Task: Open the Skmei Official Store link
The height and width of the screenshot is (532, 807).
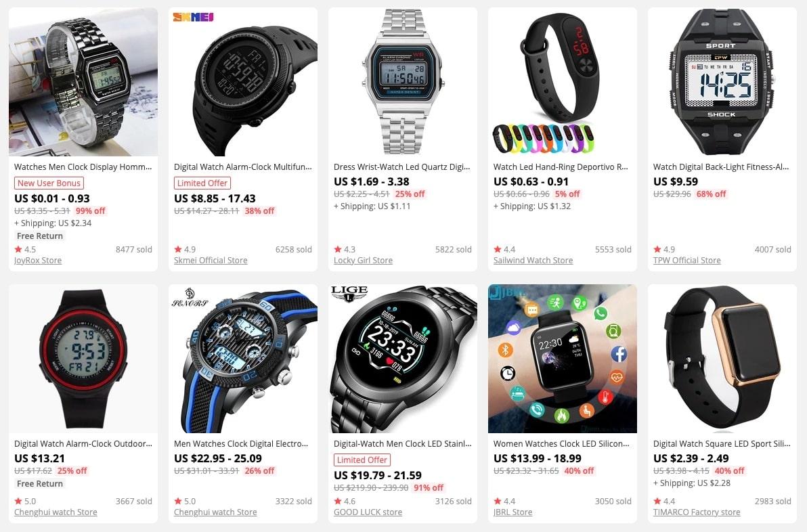Action: (x=211, y=261)
